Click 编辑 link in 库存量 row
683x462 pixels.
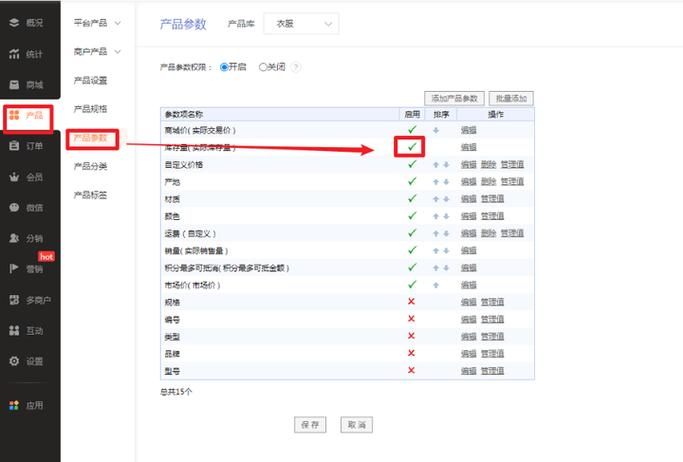click(x=469, y=147)
